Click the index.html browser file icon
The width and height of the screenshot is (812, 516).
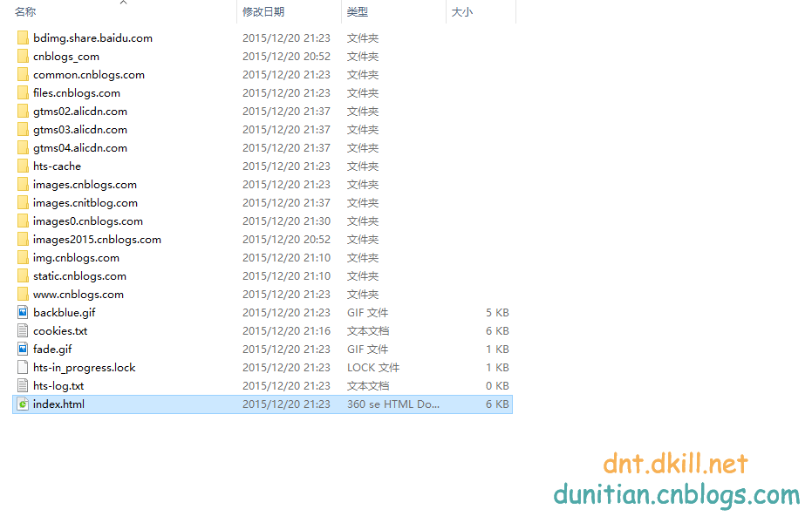tap(23, 404)
